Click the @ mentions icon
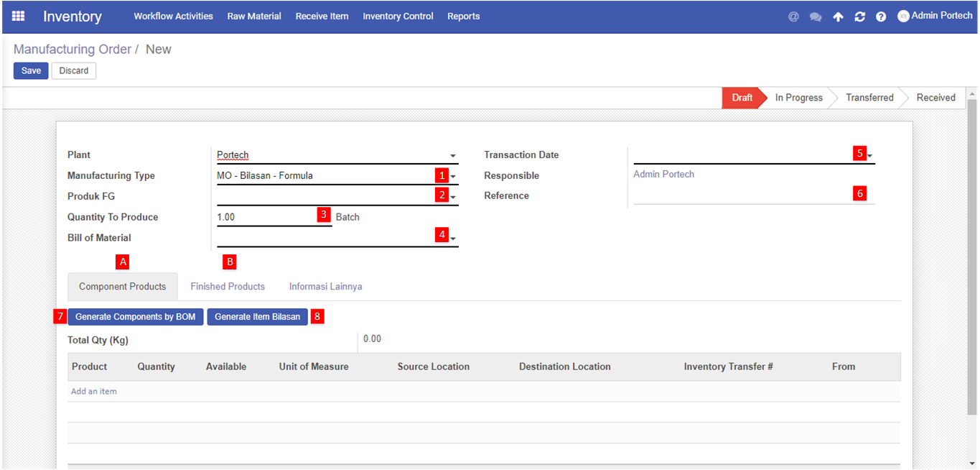This screenshot has width=980, height=470. click(x=793, y=17)
